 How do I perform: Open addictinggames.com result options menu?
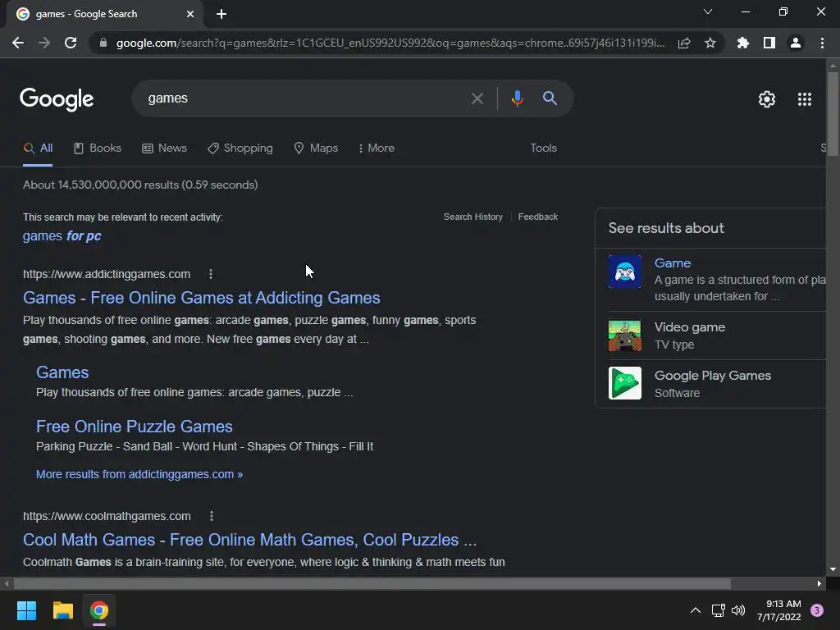211,274
